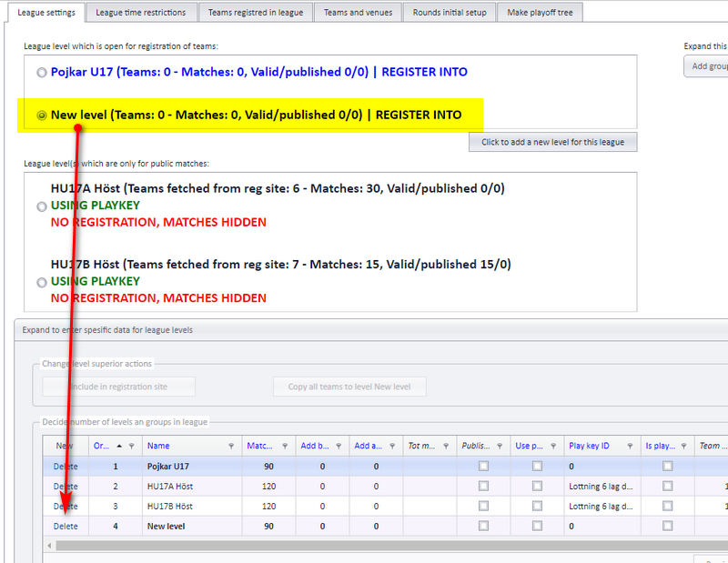728x563 pixels.
Task: Go to the Teams and venues tab
Action: point(358,13)
